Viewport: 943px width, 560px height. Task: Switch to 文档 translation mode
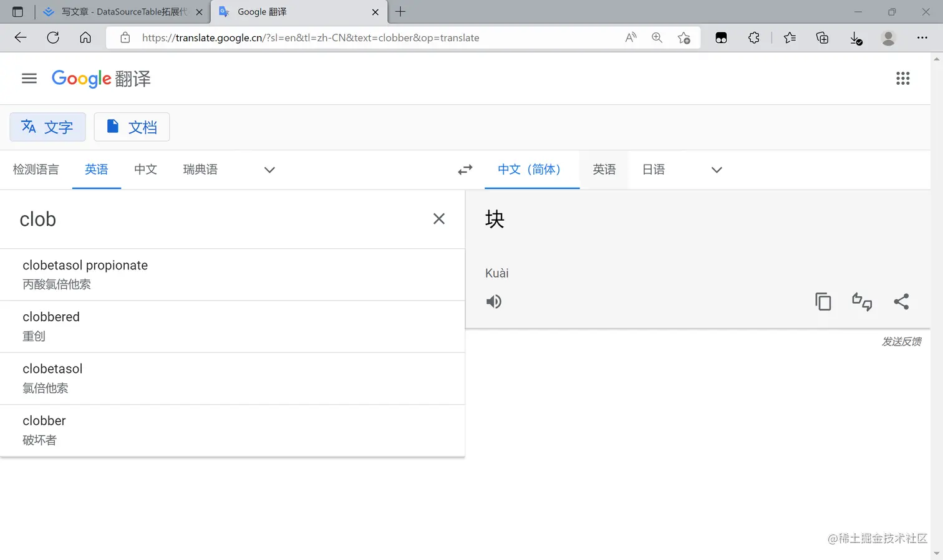point(132,127)
